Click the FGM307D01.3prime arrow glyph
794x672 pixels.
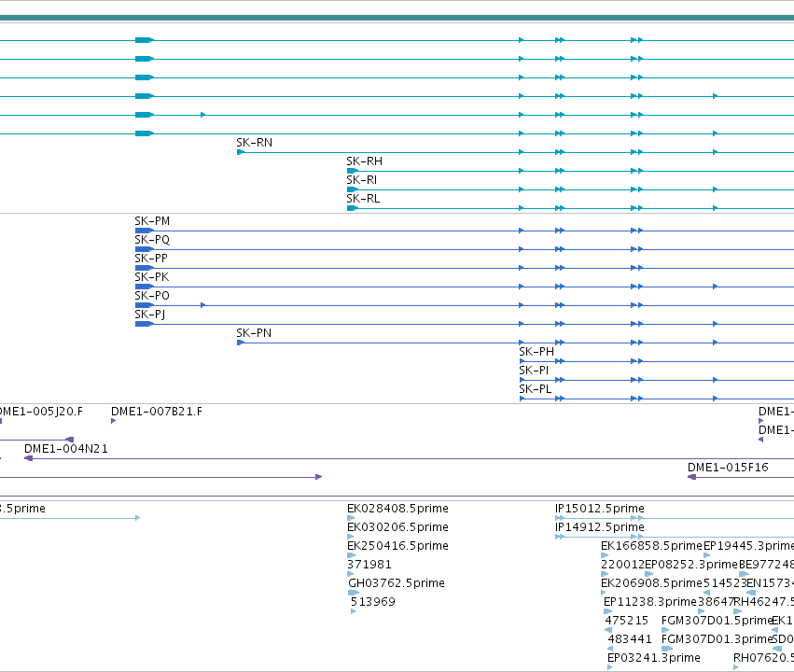tap(667, 649)
